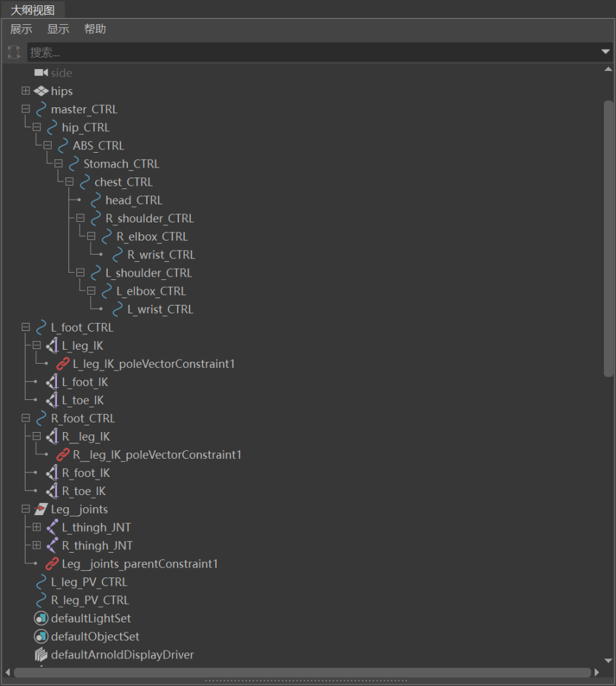Collapse the hip_CTRL node

pyautogui.click(x=37, y=127)
